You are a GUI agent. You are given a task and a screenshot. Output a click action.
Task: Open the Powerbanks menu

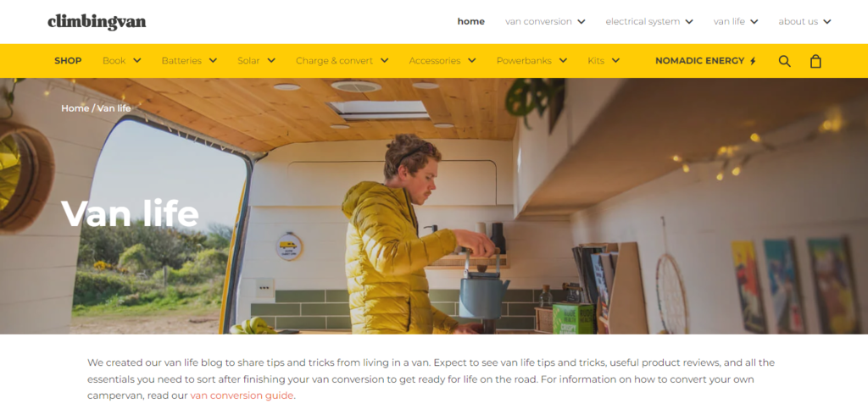531,61
